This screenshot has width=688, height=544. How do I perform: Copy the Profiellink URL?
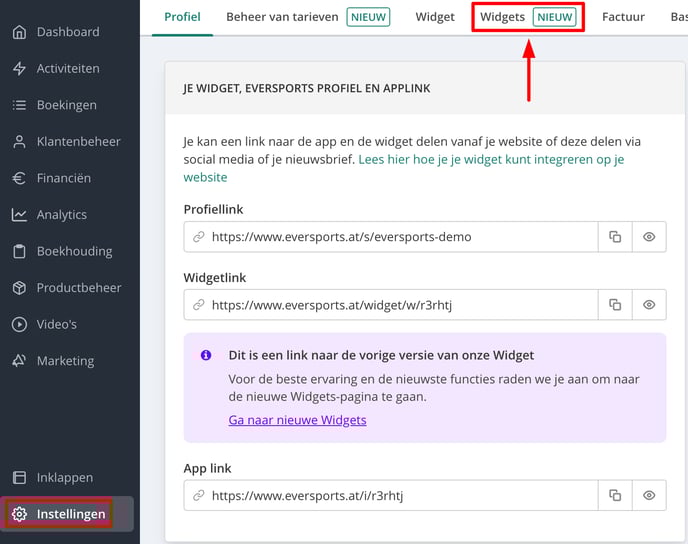pyautogui.click(x=615, y=237)
